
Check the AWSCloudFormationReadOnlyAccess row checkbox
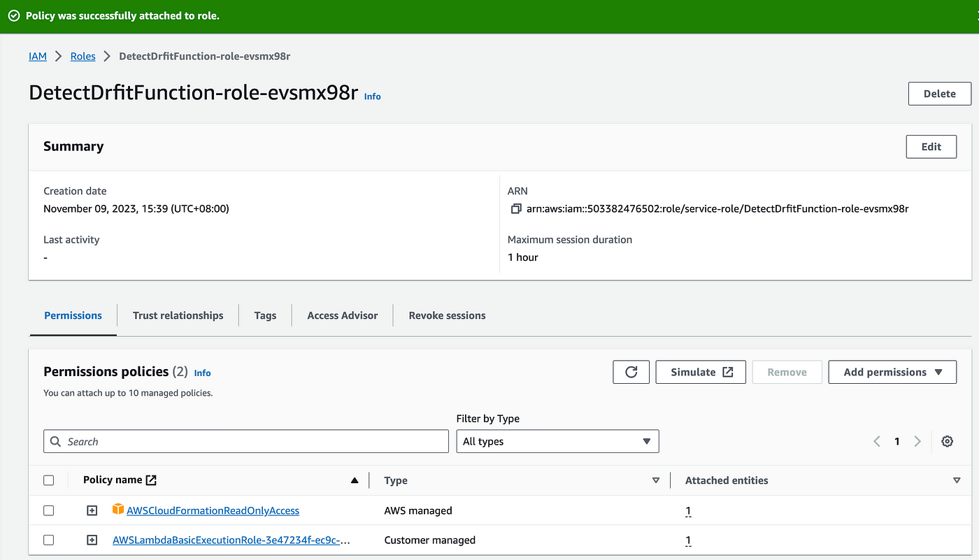pyautogui.click(x=48, y=510)
